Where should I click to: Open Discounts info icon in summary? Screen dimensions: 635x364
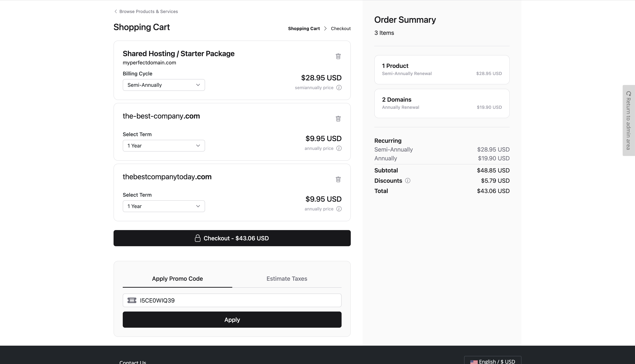(408, 181)
